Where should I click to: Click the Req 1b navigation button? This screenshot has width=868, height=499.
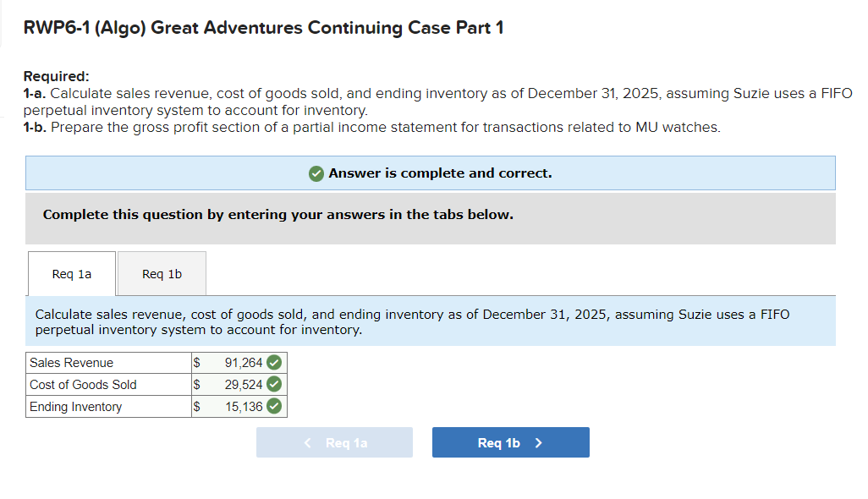click(511, 441)
